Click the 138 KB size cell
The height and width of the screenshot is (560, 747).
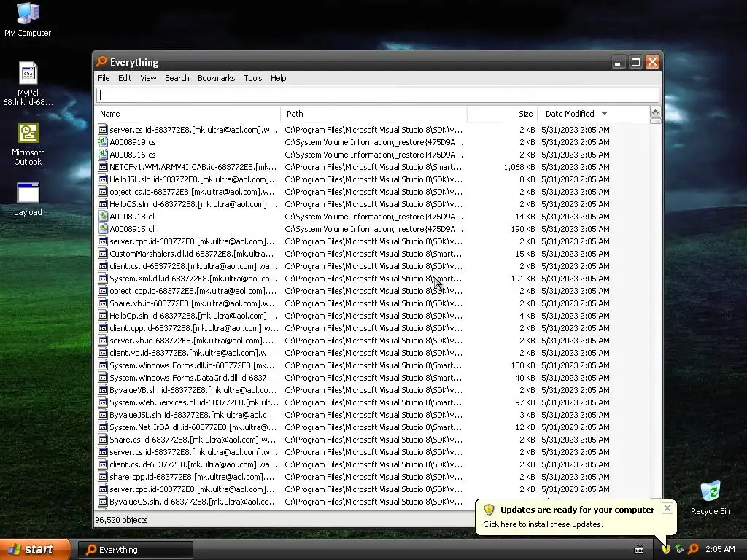pos(523,365)
